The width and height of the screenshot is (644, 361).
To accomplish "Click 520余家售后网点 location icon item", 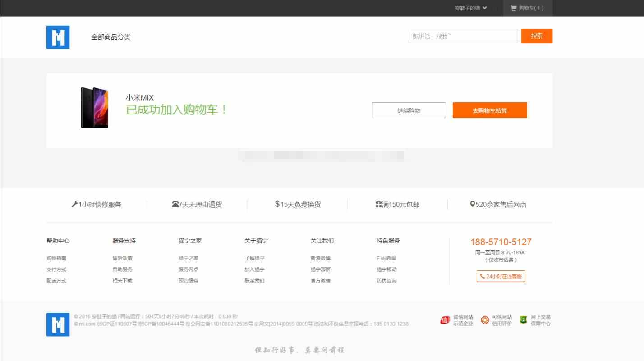I will coord(498,204).
